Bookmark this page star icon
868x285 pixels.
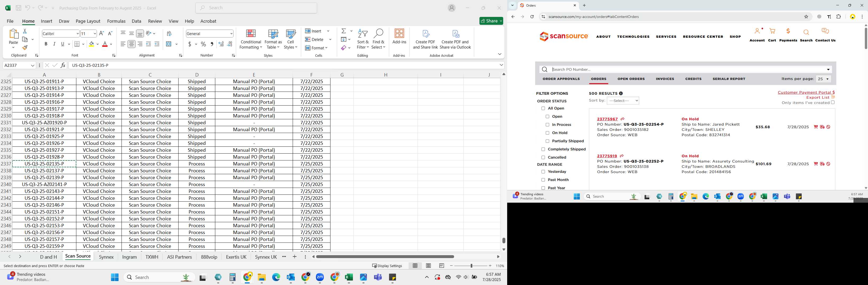click(806, 17)
